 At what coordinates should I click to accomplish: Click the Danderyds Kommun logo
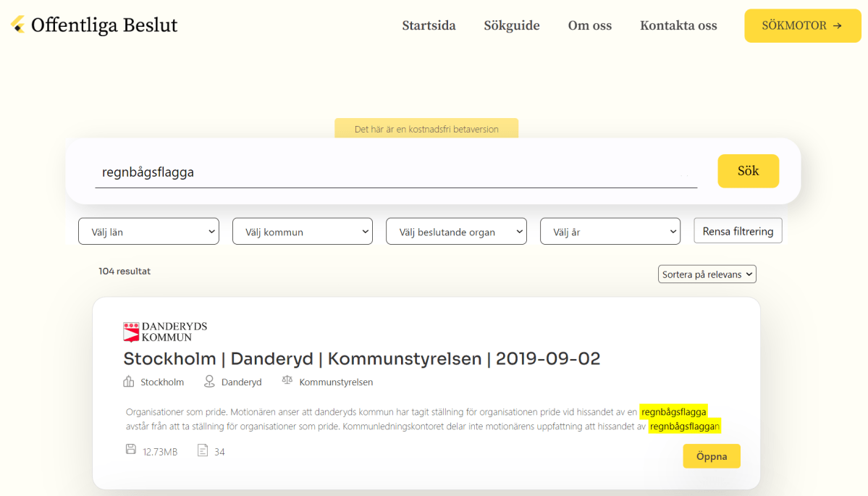[165, 329]
